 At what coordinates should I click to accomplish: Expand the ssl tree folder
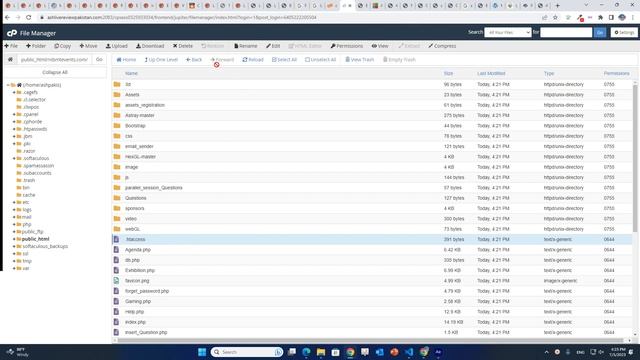14,253
